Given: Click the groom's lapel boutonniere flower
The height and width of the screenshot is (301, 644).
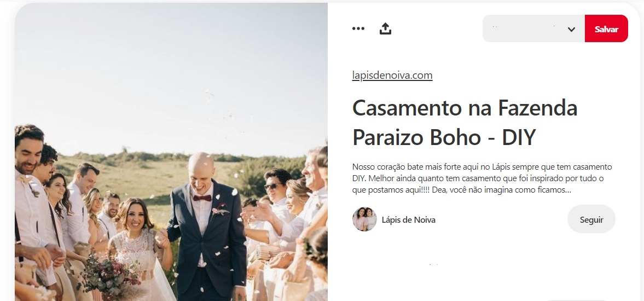Looking at the screenshot, I should point(220,211).
